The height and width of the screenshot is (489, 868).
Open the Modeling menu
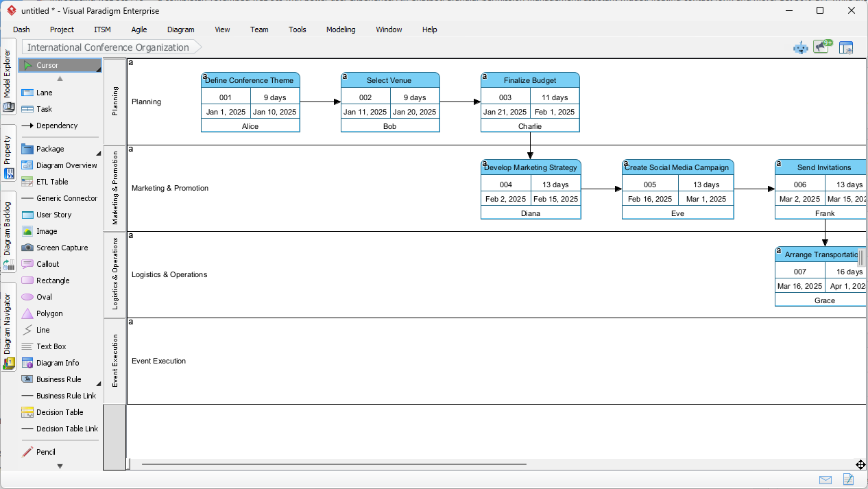click(x=341, y=29)
